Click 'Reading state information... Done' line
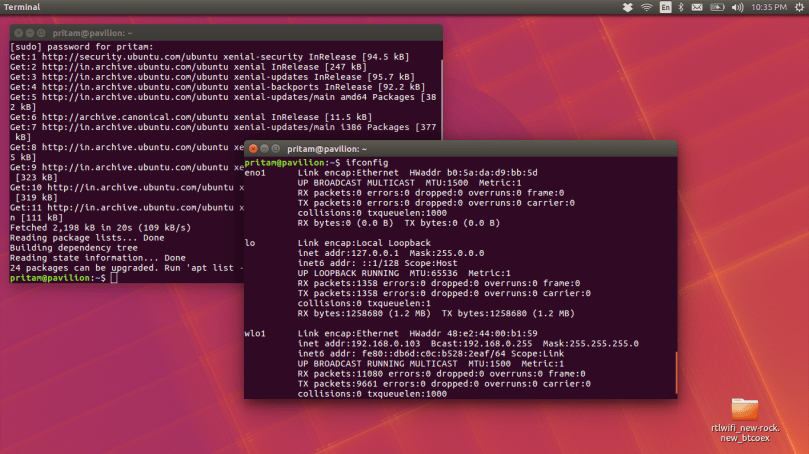Viewport: 809px width, 454px height. click(x=98, y=258)
